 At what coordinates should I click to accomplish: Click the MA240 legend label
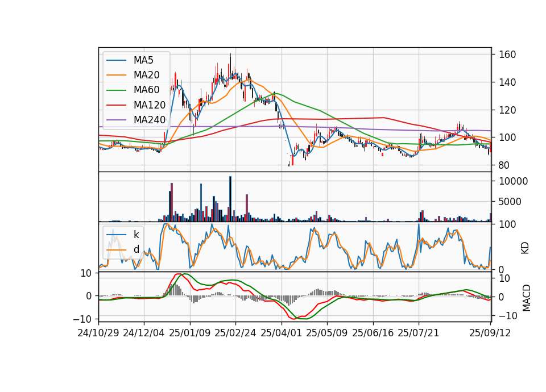click(x=150, y=120)
